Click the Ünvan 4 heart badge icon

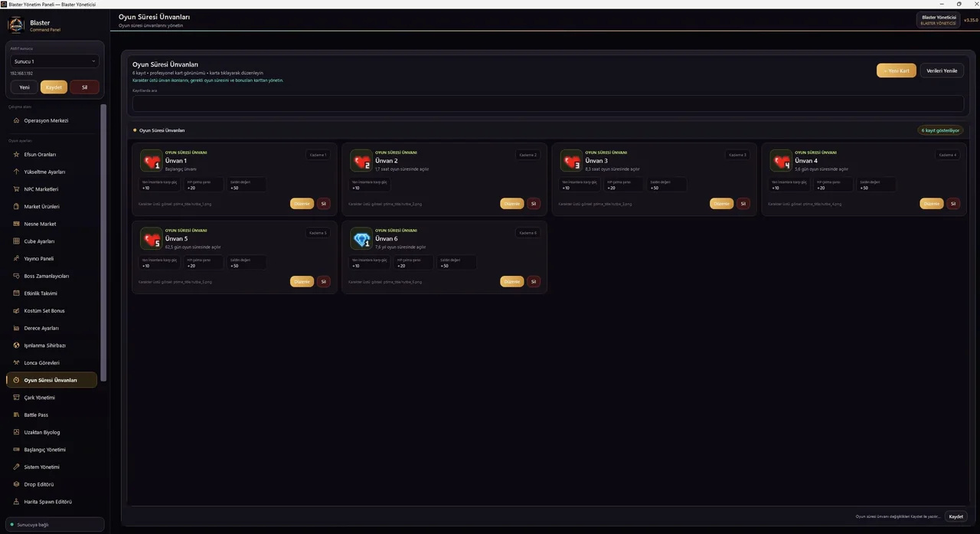click(781, 160)
